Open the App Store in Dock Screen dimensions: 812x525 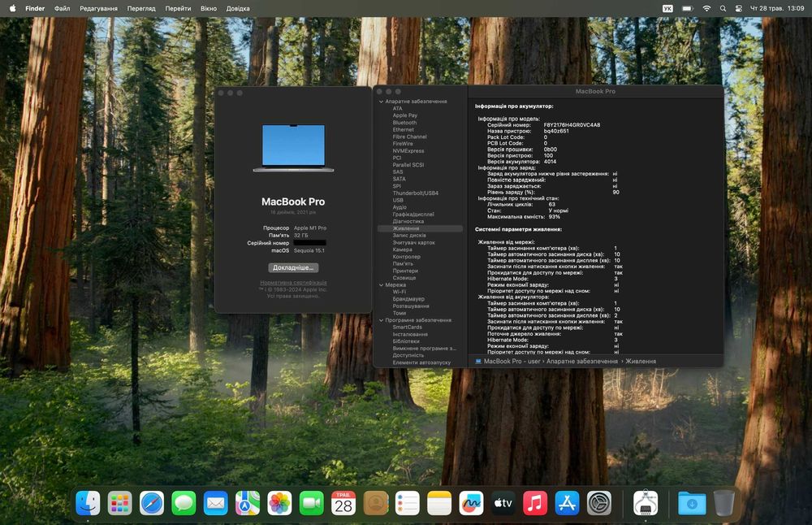567,503
